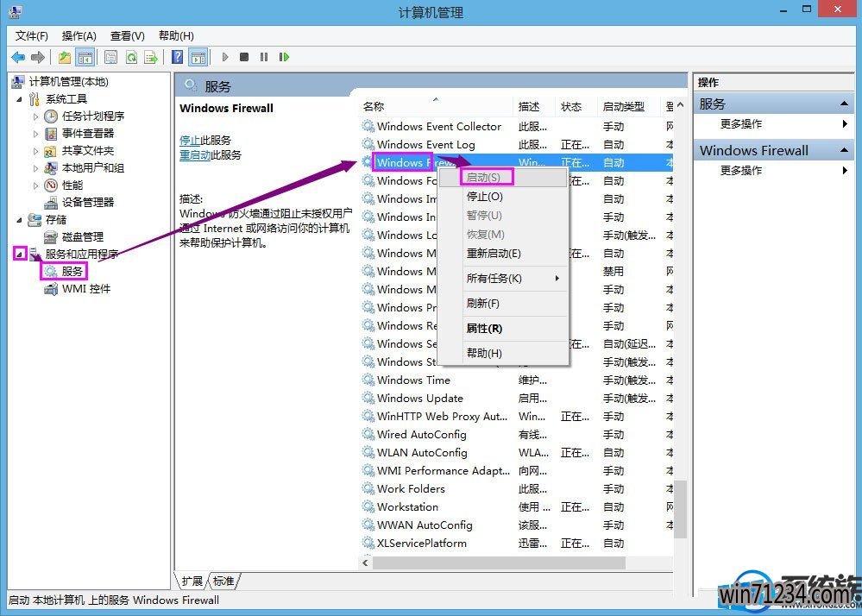Click the Export list toolbar icon
Viewport: 862px width, 616px height.
pyautogui.click(x=151, y=57)
